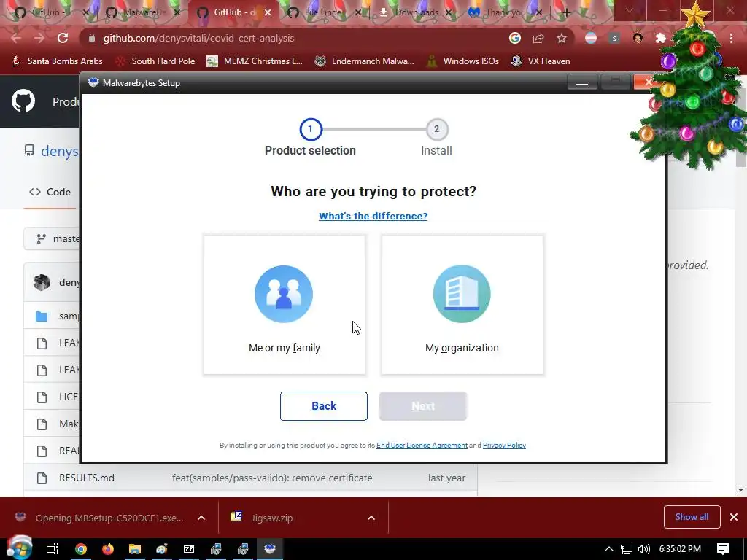
Task: Open VX Heaven bookmark
Action: click(541, 61)
